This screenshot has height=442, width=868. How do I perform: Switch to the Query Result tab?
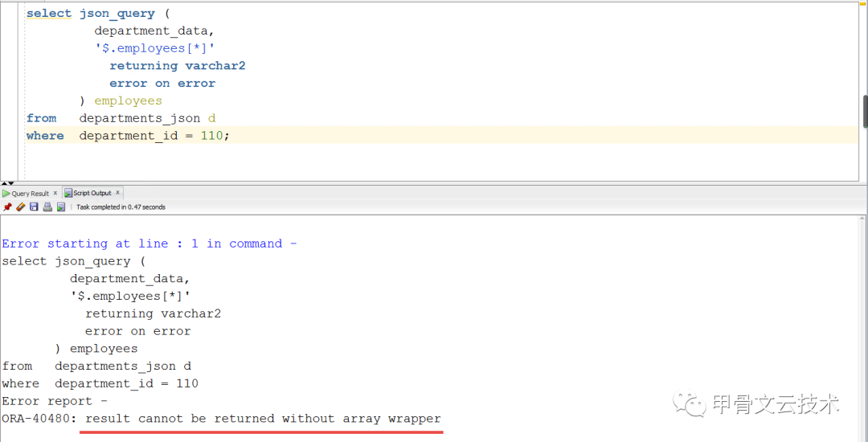pos(31,194)
